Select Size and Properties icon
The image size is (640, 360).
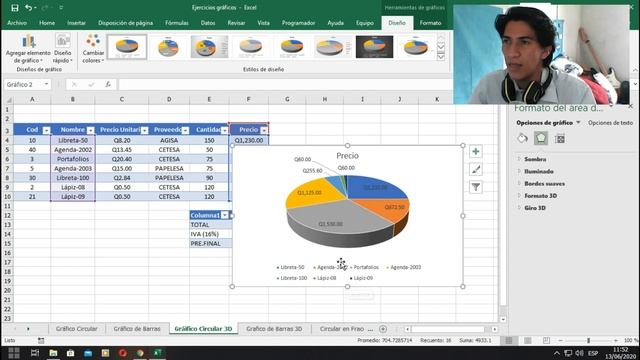(x=560, y=139)
